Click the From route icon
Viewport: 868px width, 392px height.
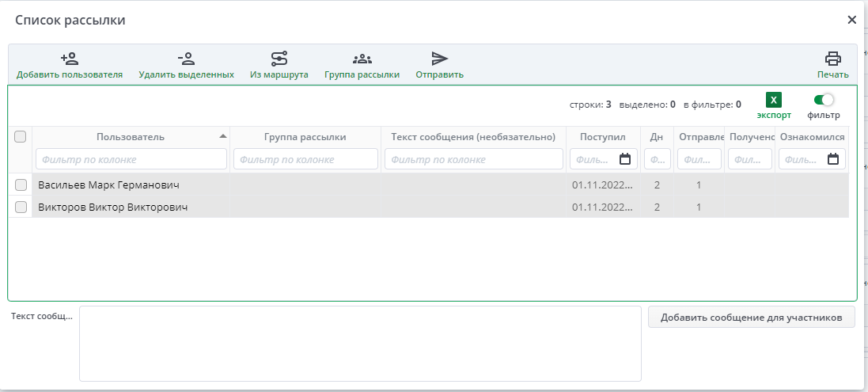(279, 58)
